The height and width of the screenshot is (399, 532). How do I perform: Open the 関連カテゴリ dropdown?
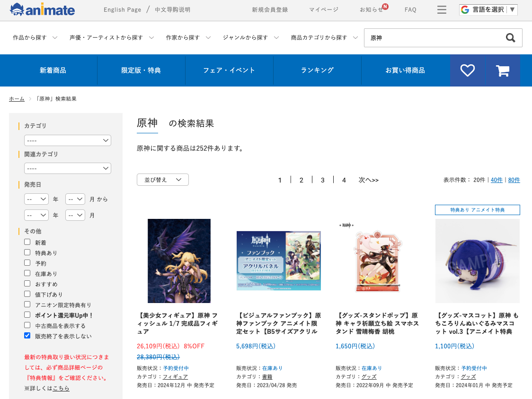coord(67,168)
